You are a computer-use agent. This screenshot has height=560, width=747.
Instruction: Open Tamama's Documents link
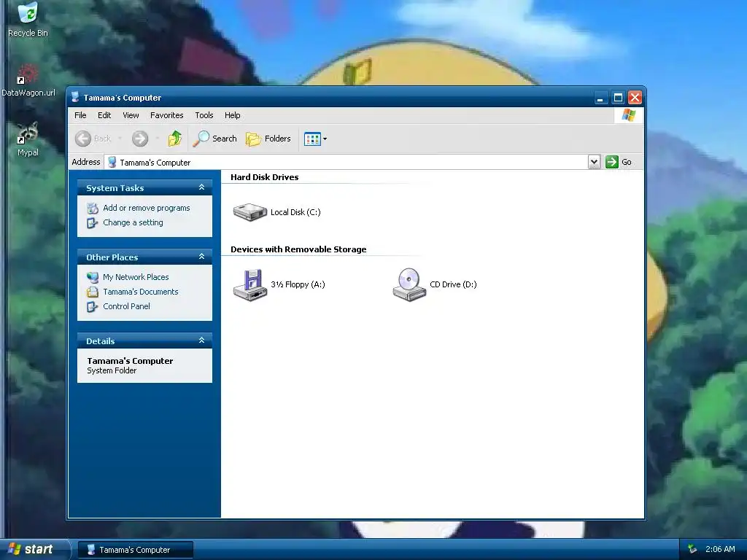pyautogui.click(x=141, y=292)
